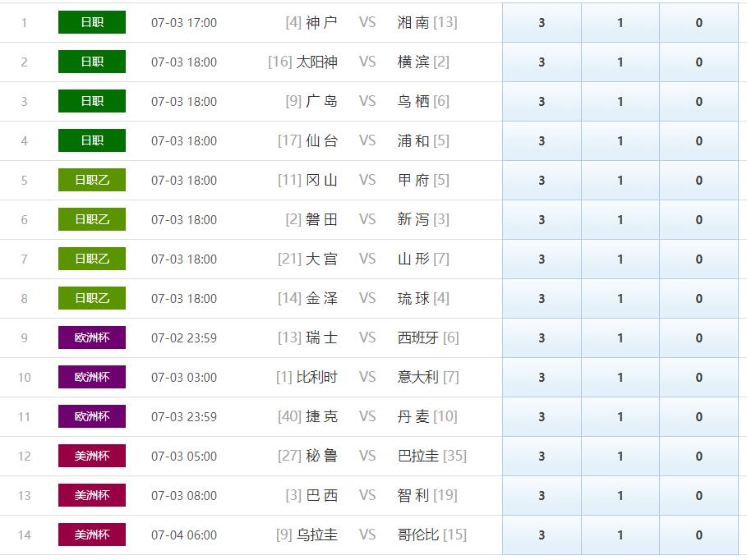This screenshot has height=560, width=747.
Task: Click the 日职 league badge in row 1
Action: pyautogui.click(x=92, y=23)
